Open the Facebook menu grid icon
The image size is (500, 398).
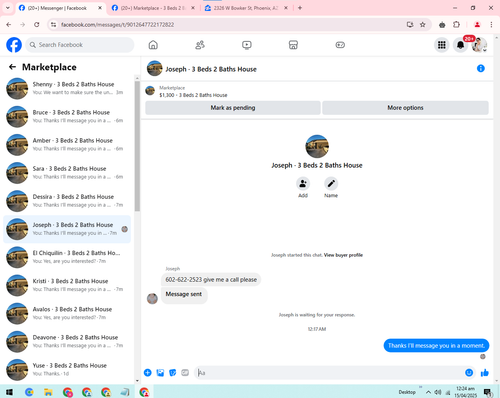coord(442,45)
